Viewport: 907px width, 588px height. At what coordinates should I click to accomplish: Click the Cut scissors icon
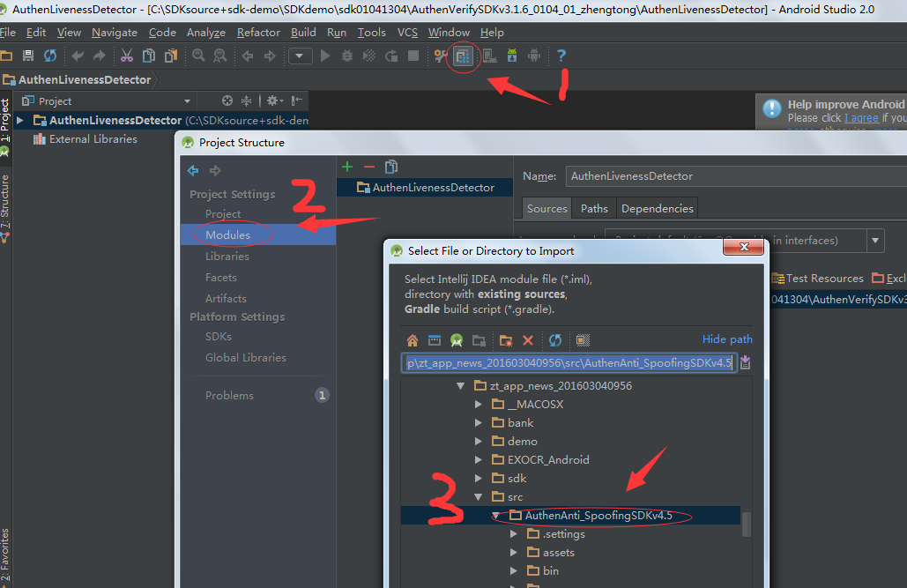(x=126, y=56)
